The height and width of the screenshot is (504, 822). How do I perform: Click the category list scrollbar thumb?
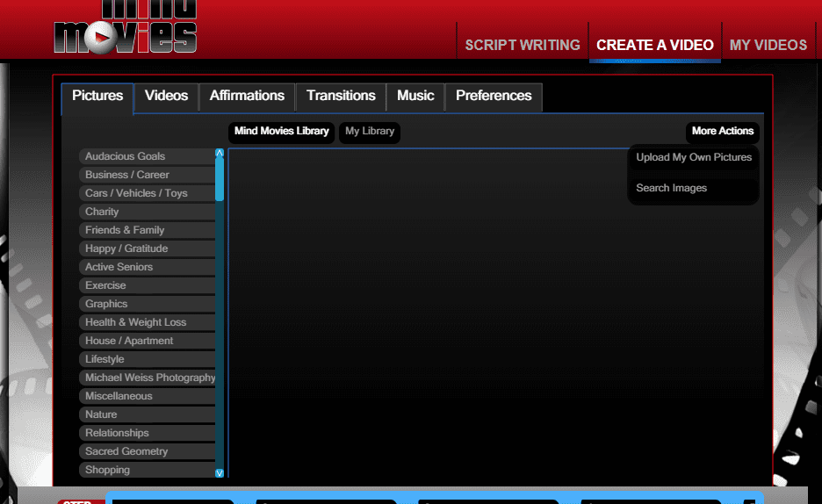click(x=220, y=178)
